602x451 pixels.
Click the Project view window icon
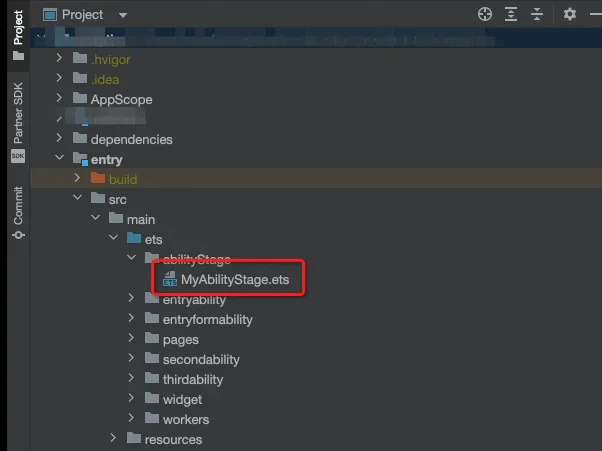point(50,15)
